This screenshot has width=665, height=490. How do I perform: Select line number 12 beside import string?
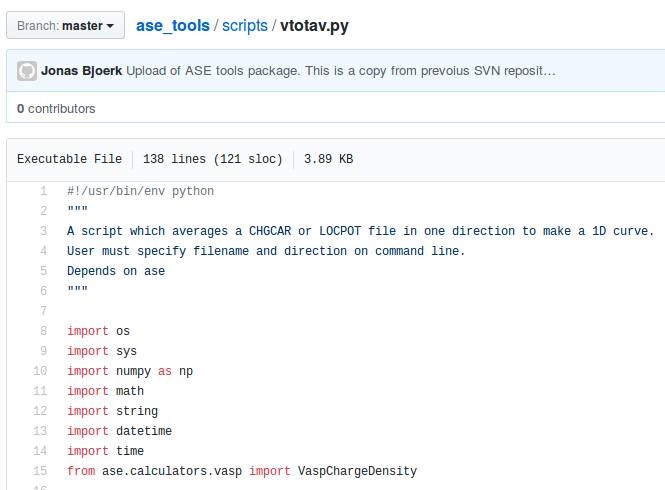pyautogui.click(x=40, y=411)
